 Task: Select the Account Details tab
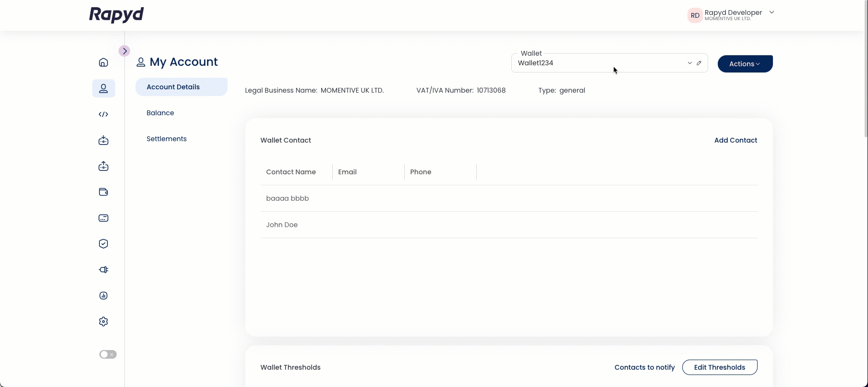[181, 87]
